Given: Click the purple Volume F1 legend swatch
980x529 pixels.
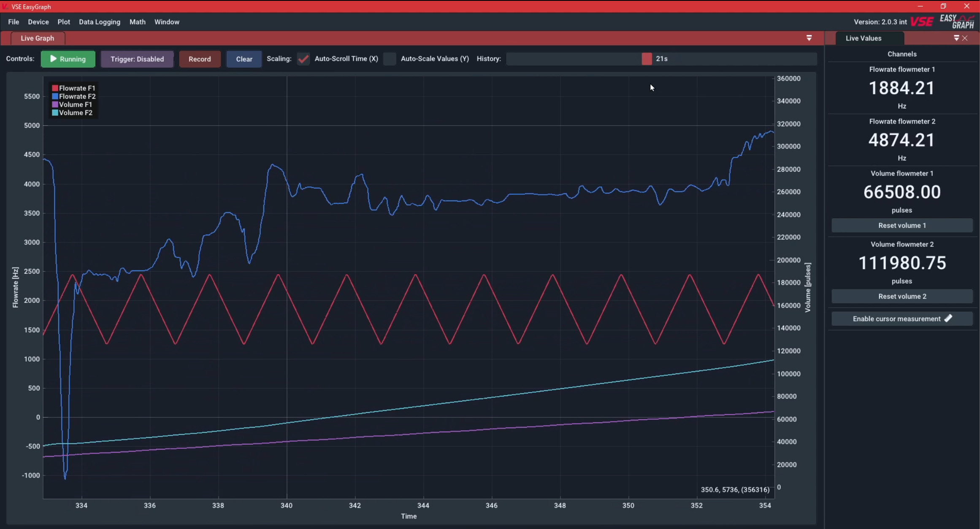Looking at the screenshot, I should [x=55, y=105].
